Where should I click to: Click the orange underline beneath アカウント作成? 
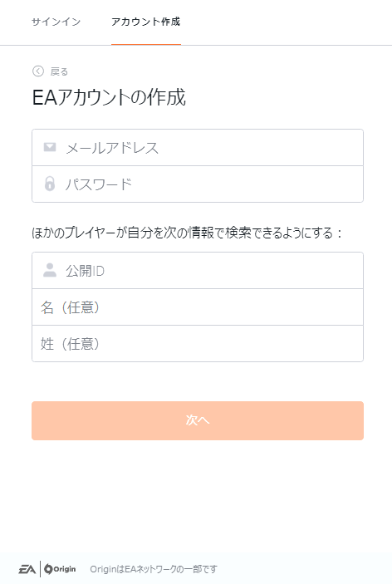[146, 44]
